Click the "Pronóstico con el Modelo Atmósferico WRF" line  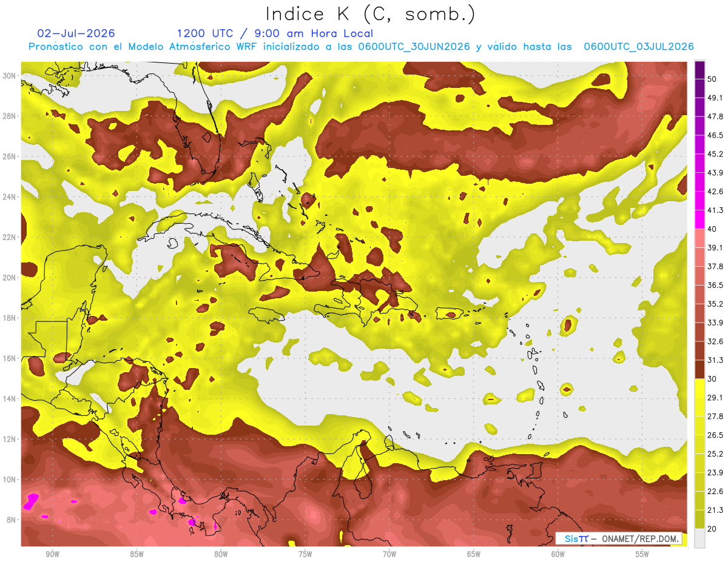(x=361, y=47)
